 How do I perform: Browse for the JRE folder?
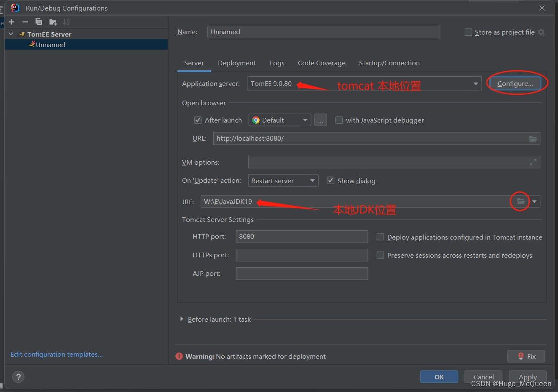tap(521, 201)
